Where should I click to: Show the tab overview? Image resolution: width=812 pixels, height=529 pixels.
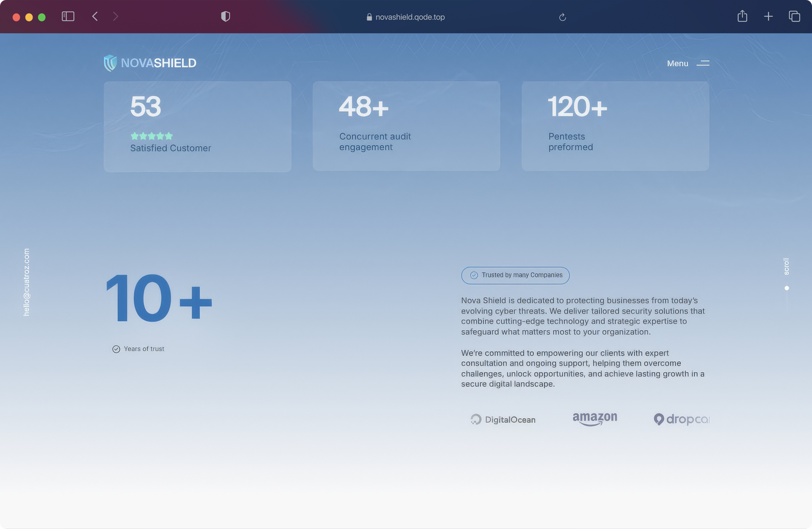coord(794,17)
